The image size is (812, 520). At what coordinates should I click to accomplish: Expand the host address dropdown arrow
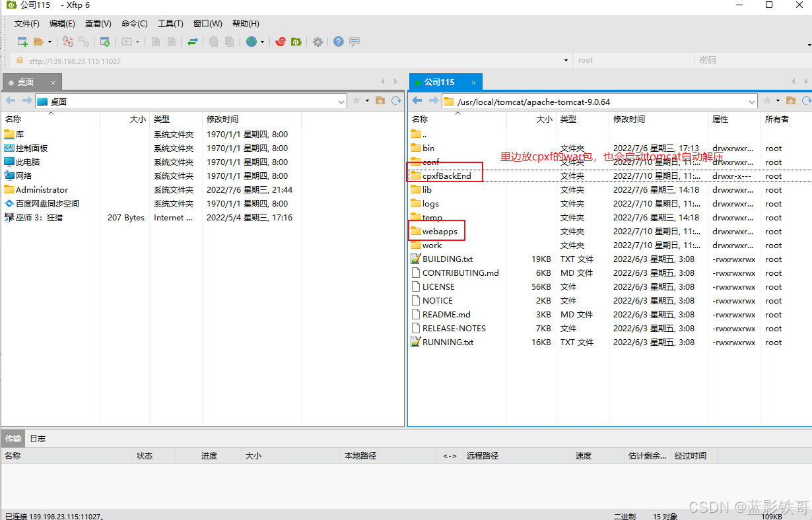566,61
